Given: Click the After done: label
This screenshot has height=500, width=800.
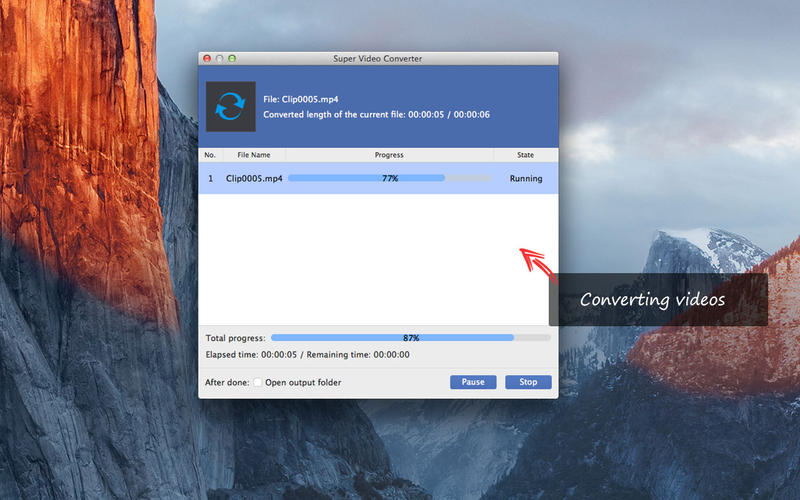Looking at the screenshot, I should tap(227, 382).
